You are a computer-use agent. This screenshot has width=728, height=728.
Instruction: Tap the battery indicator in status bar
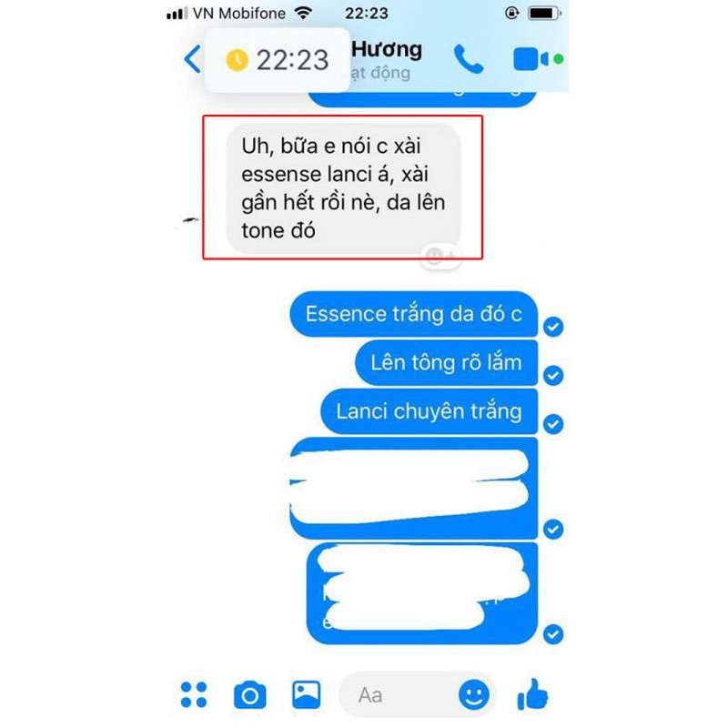pos(544,13)
